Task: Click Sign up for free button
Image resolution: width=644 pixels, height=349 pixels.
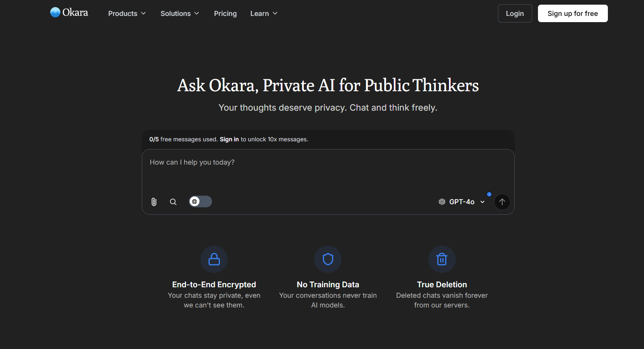Action: [x=573, y=14]
